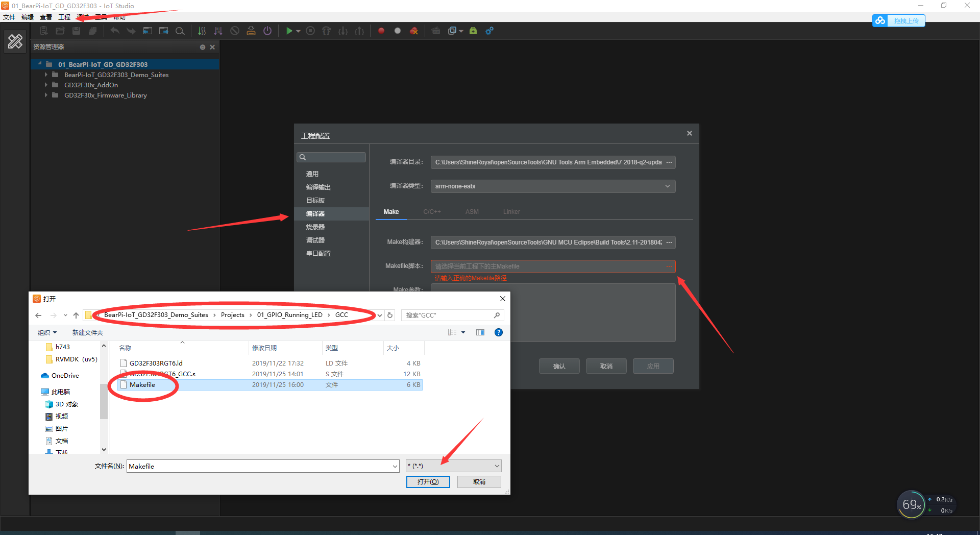This screenshot has height=535, width=980.
Task: Click 串口配置 in the configuration list
Action: [x=318, y=253]
